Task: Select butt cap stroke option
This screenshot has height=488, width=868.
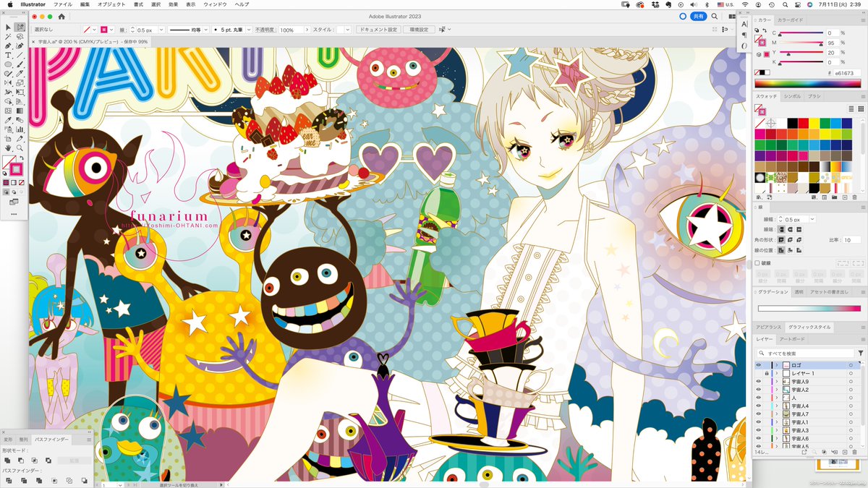Action: 781,229
